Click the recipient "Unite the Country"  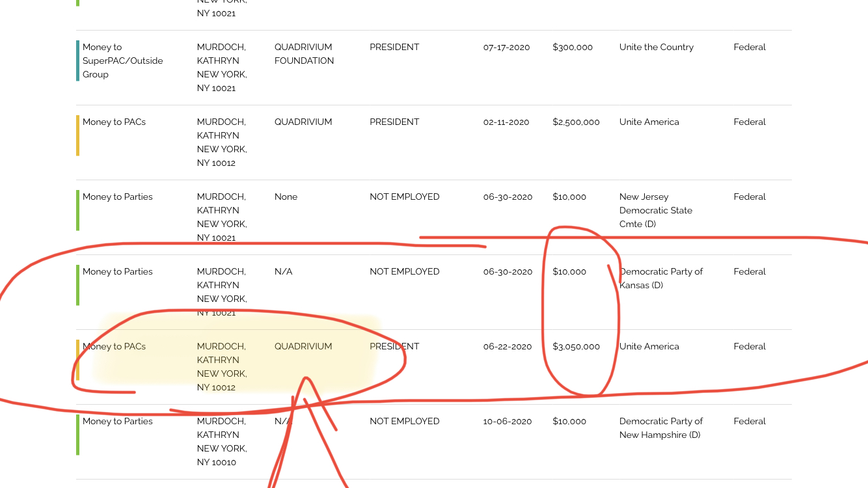(657, 47)
